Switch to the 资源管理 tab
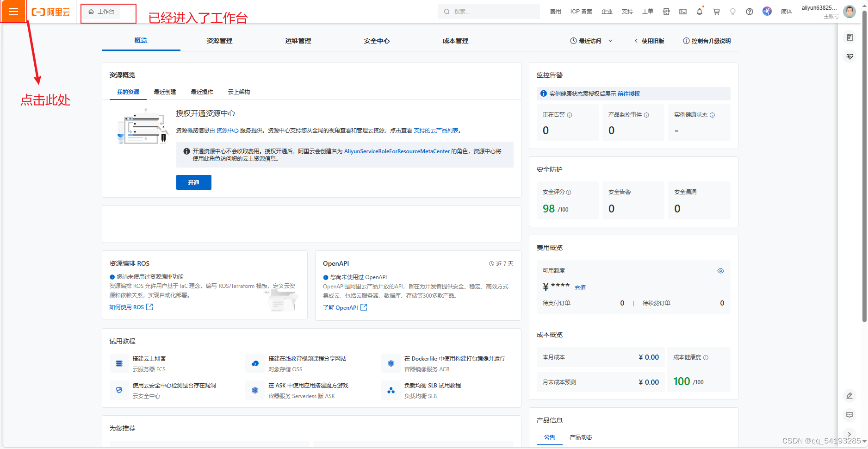Image resolution: width=868 pixels, height=449 pixels. [x=219, y=41]
